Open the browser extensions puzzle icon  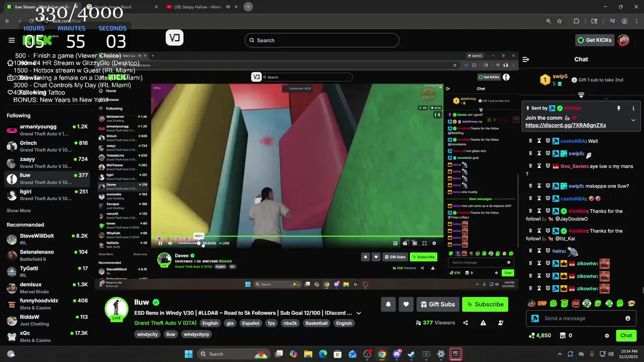[x=577, y=21]
